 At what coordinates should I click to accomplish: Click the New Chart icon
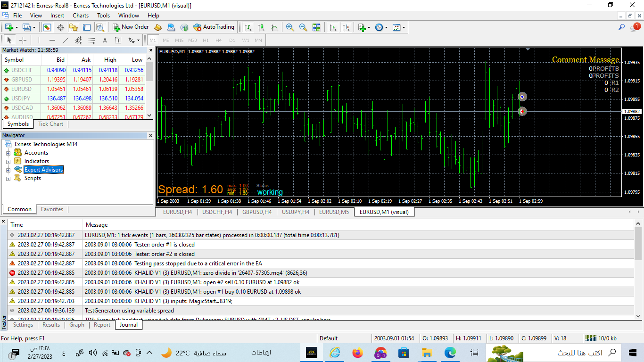click(9, 27)
